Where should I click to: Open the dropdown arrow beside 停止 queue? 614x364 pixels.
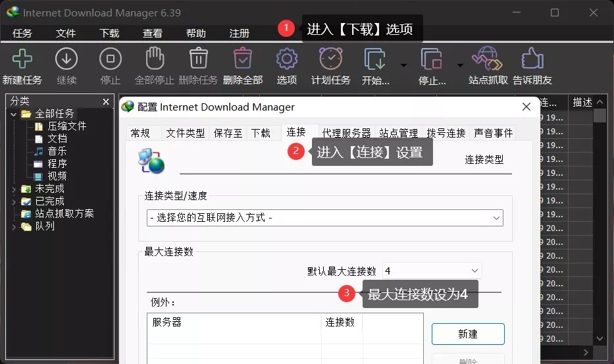click(x=460, y=65)
